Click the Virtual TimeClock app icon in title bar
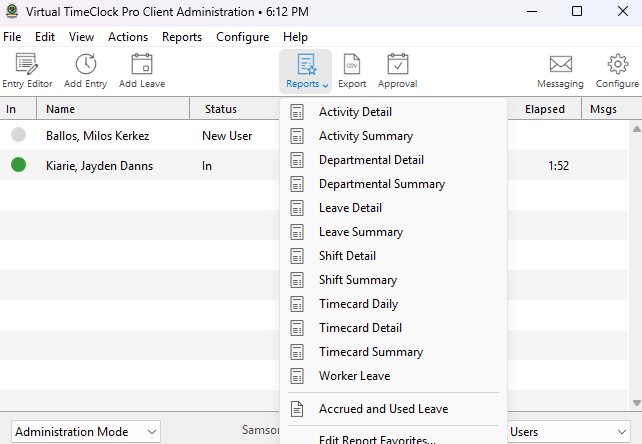 [12, 11]
